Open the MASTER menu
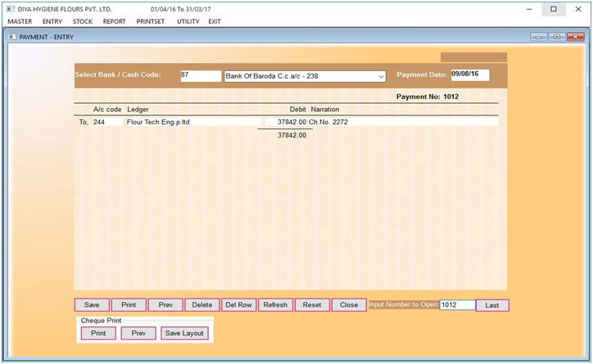This screenshot has height=364, width=593. point(20,21)
